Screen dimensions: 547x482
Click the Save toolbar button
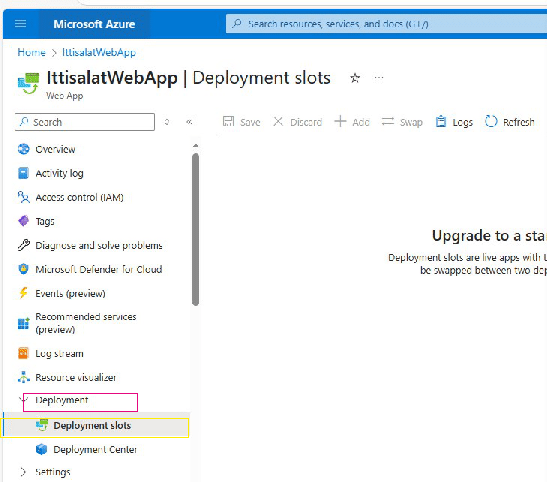coord(241,122)
